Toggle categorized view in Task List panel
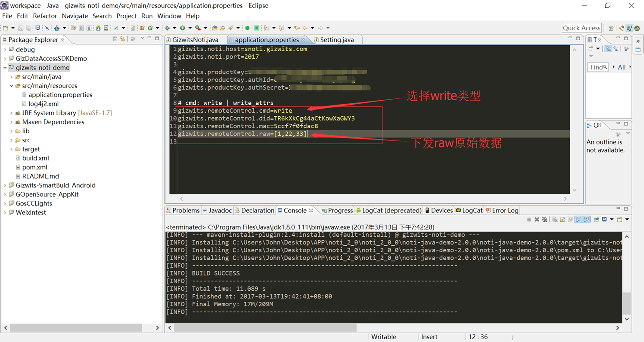This screenshot has height=342, width=644. coord(608,49)
